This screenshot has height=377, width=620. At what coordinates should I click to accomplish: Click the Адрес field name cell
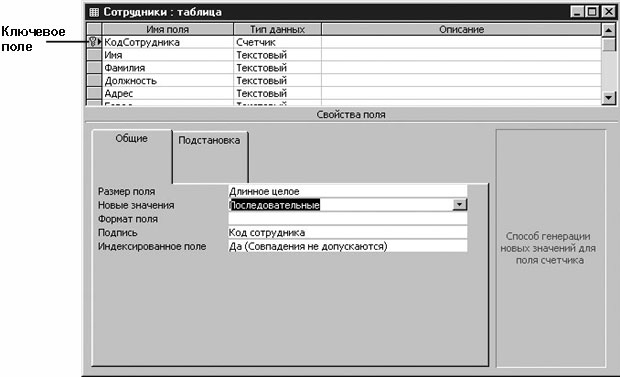pyautogui.click(x=168, y=93)
